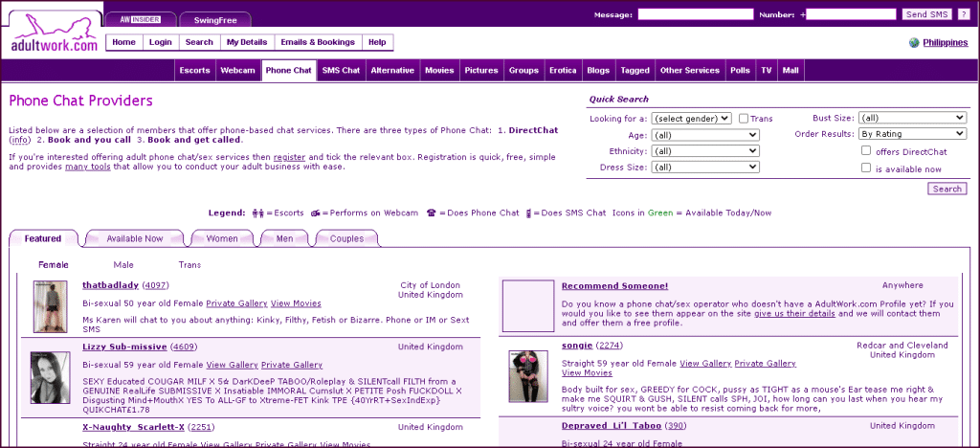Switch to the Tagged section
Screen dimensions: 980x448
tap(635, 71)
